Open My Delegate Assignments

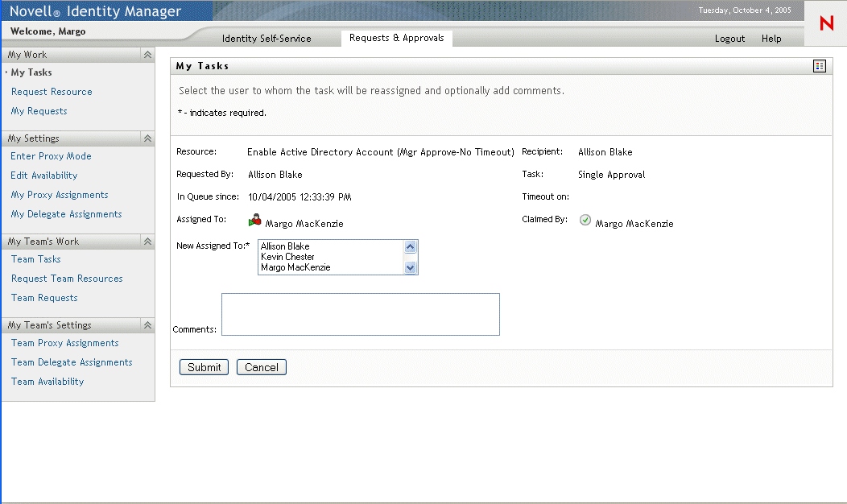pyautogui.click(x=67, y=214)
